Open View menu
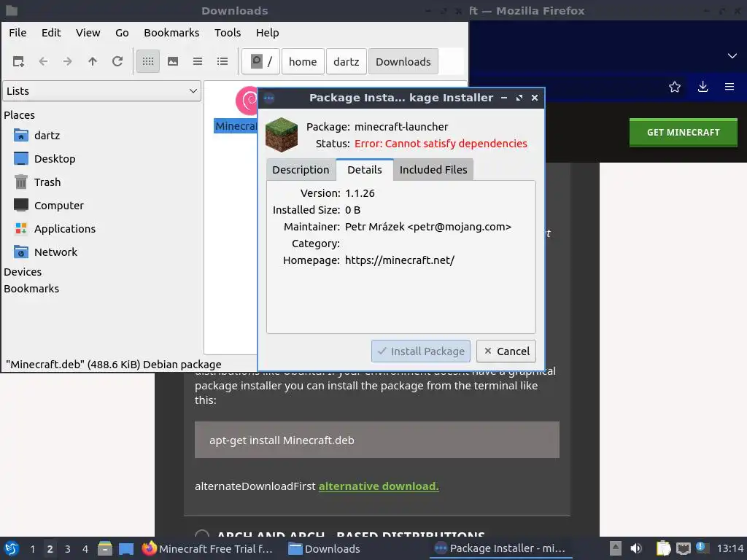 (x=88, y=32)
